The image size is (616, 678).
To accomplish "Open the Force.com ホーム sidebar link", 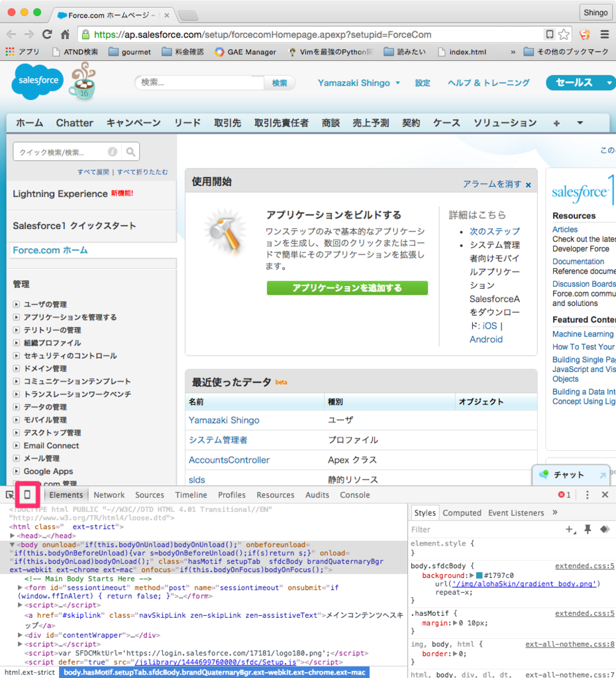I will point(50,250).
